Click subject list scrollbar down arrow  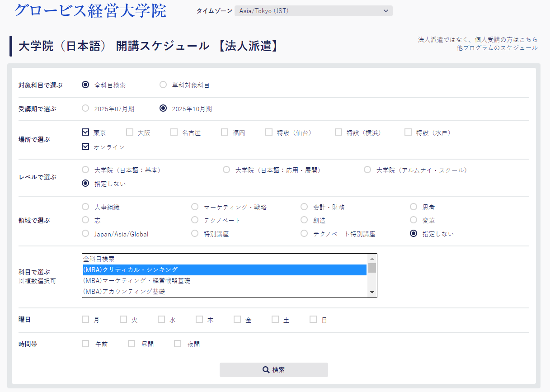pos(372,293)
